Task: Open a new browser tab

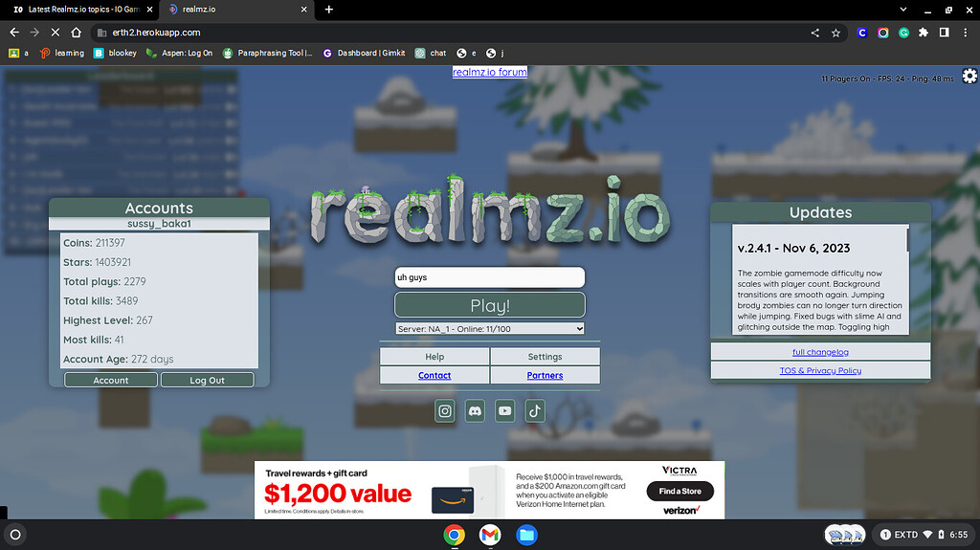Action: [329, 10]
